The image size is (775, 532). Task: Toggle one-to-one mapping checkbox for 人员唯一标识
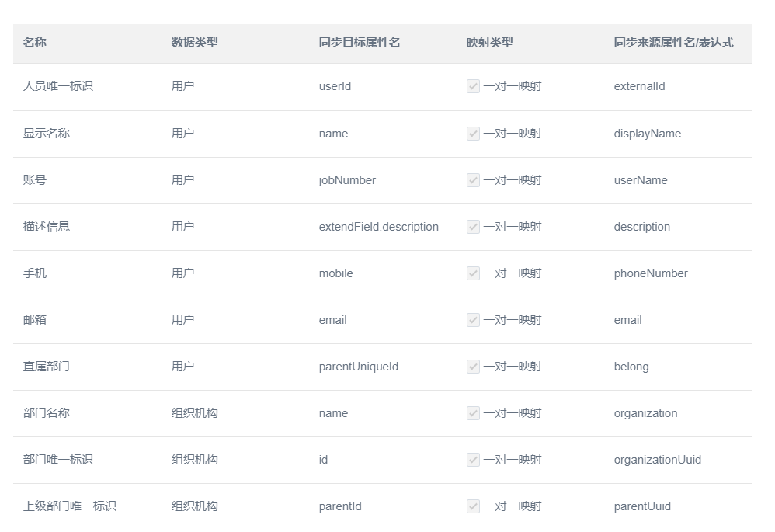point(473,87)
